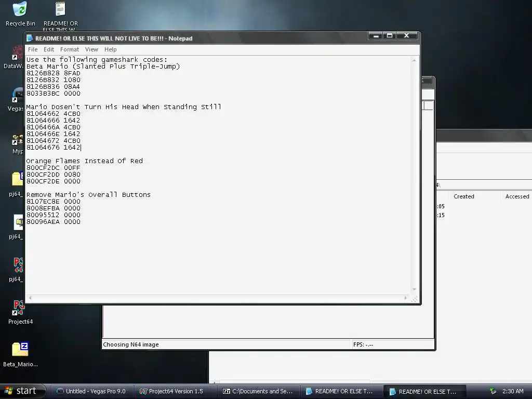The image size is (532, 399).
Task: Click the Notepad vertical scrollbar up arrow
Action: tap(414, 60)
